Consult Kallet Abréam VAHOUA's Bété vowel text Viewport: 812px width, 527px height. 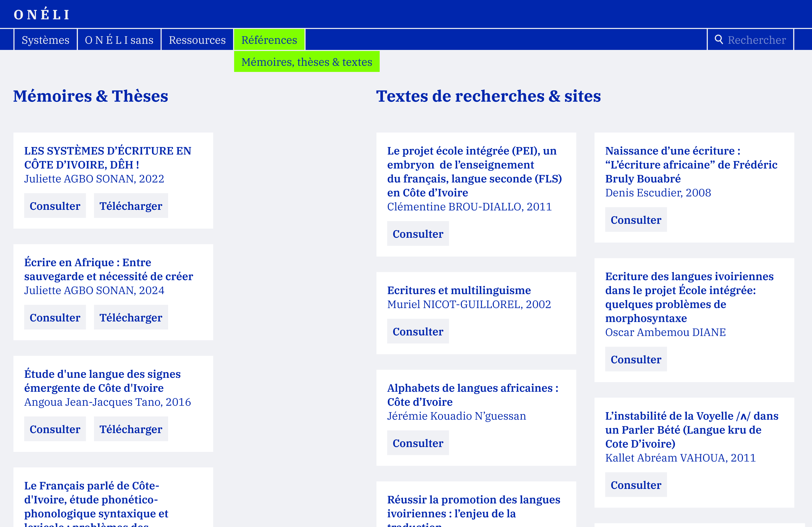(x=636, y=484)
